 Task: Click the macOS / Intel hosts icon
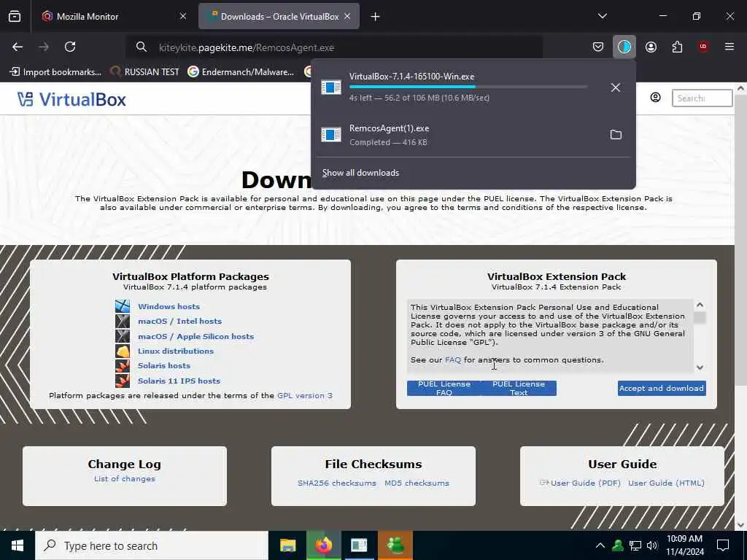pyautogui.click(x=123, y=321)
